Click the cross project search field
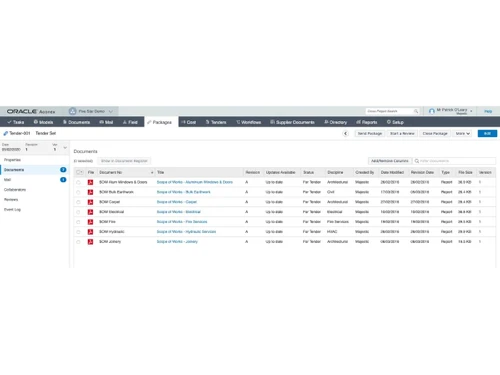This screenshot has height=375, width=500. click(x=392, y=111)
